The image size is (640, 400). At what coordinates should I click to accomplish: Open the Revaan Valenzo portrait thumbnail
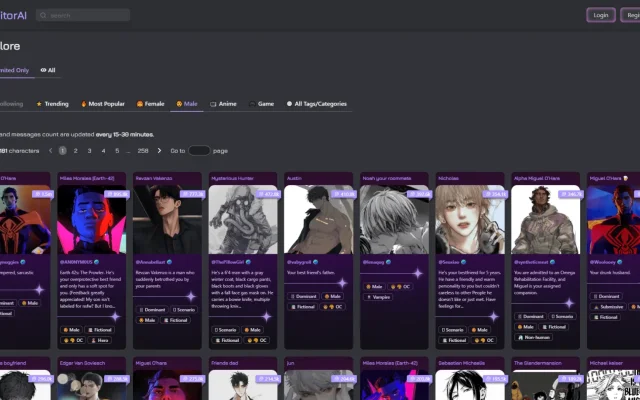tap(167, 220)
